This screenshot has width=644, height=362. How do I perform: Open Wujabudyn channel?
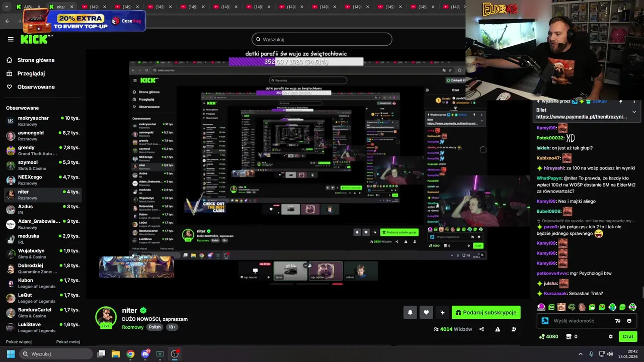[43, 253]
